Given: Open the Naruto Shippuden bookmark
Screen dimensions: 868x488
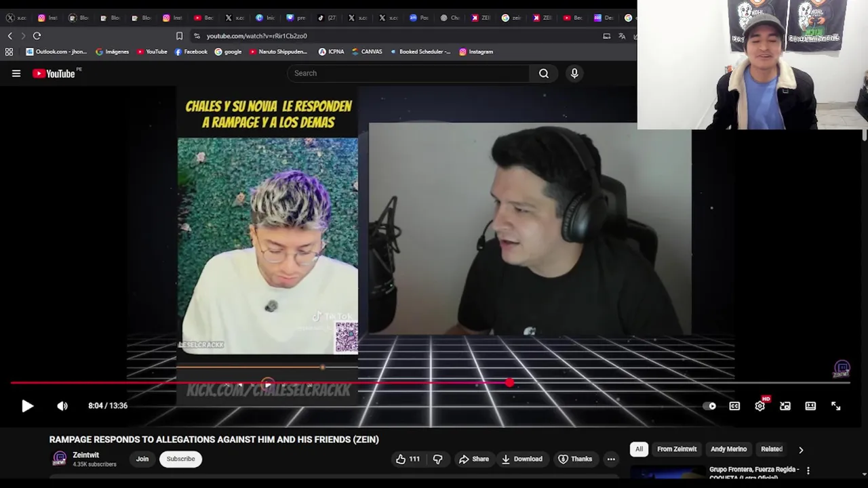Looking at the screenshot, I should point(278,52).
